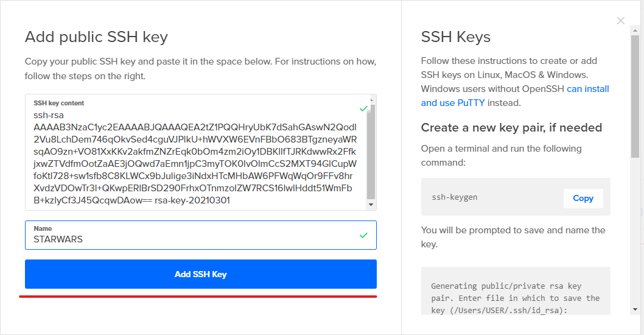Click the green checkmark in the Name field
644x335 pixels.
363,235
